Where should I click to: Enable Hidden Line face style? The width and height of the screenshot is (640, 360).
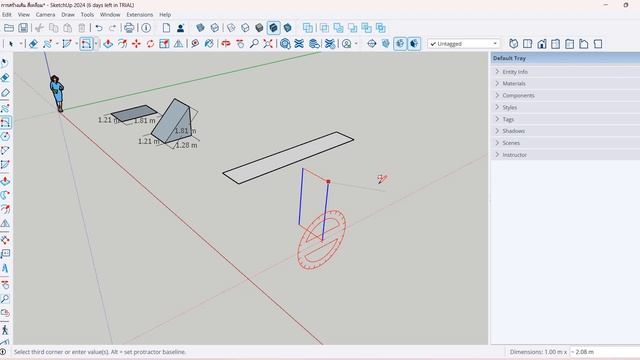click(245, 28)
